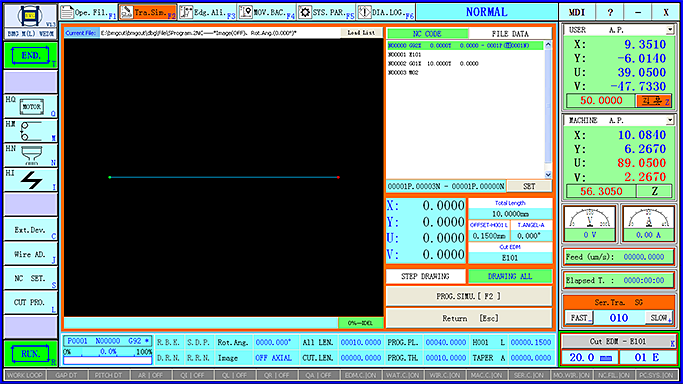Click the voltage meter gauge
Viewport: 683px width, 384px height.
point(590,223)
